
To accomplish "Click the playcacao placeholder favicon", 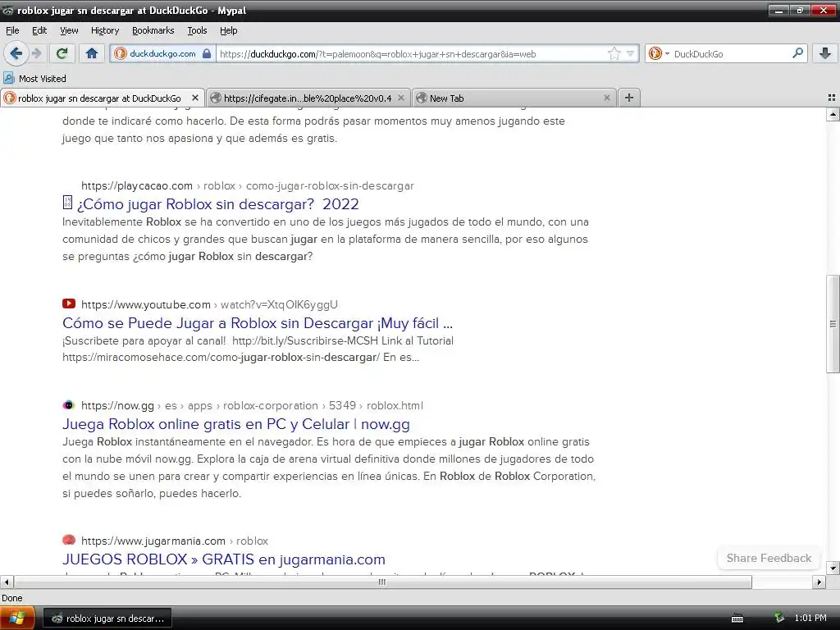I will (67, 202).
